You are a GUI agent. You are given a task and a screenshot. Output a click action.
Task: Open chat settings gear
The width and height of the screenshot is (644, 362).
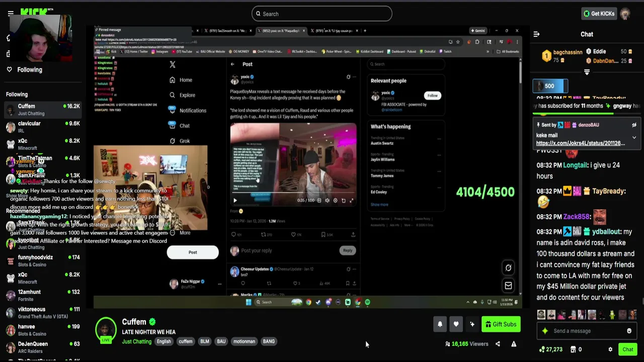coord(610,349)
